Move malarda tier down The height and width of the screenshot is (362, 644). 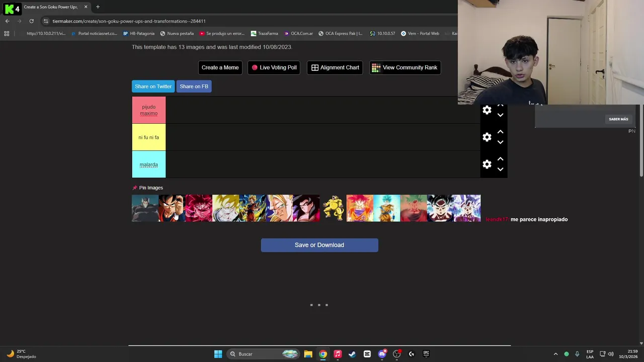click(500, 169)
